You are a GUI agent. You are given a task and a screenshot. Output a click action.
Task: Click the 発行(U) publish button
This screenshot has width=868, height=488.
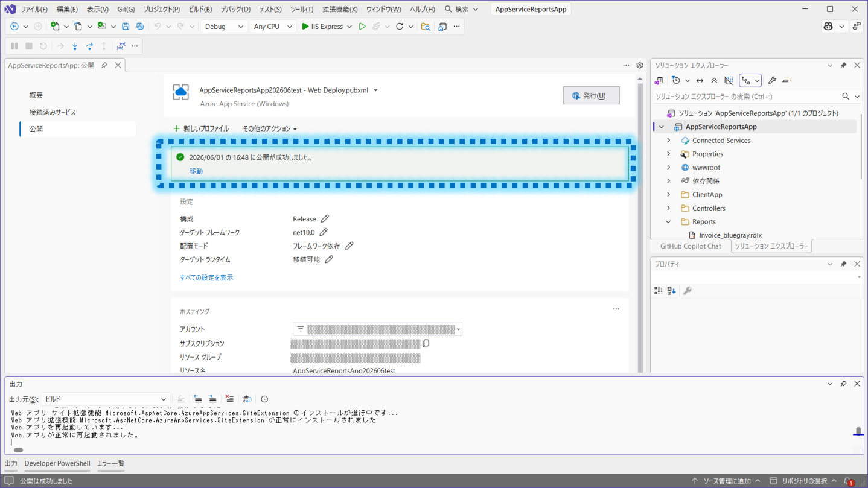click(x=592, y=95)
